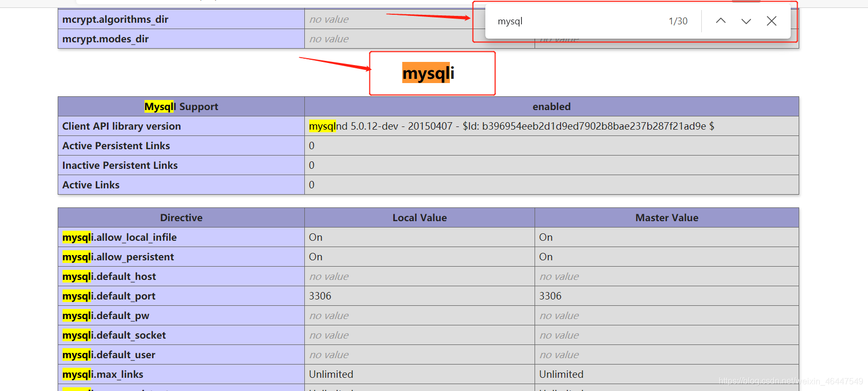This screenshot has height=391, width=868.
Task: Click master no value for default_user
Action: 559,354
